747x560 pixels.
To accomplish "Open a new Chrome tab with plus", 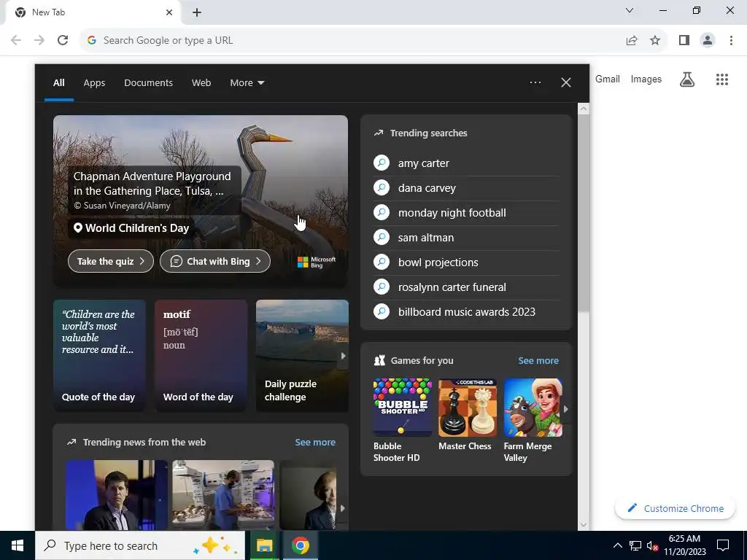I will [x=197, y=12].
